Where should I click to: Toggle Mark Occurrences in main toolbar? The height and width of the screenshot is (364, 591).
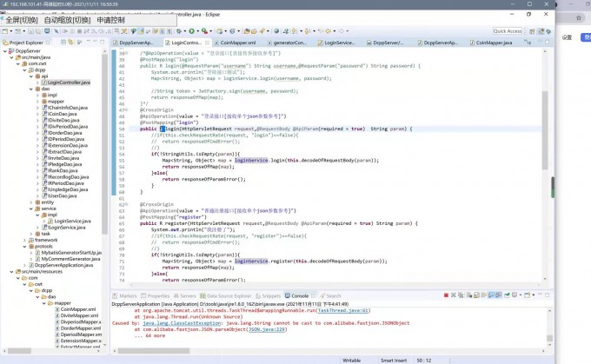140,31
